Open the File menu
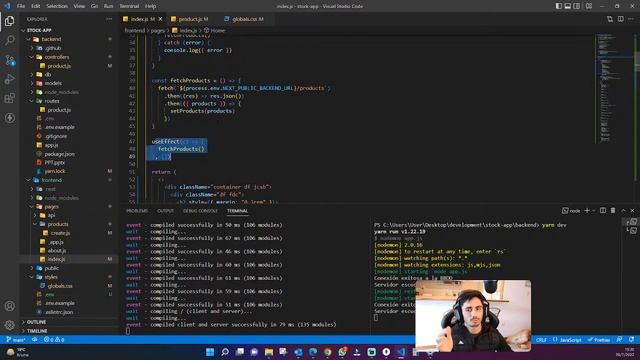Screen dimensions: 640x360 coord(21,6)
